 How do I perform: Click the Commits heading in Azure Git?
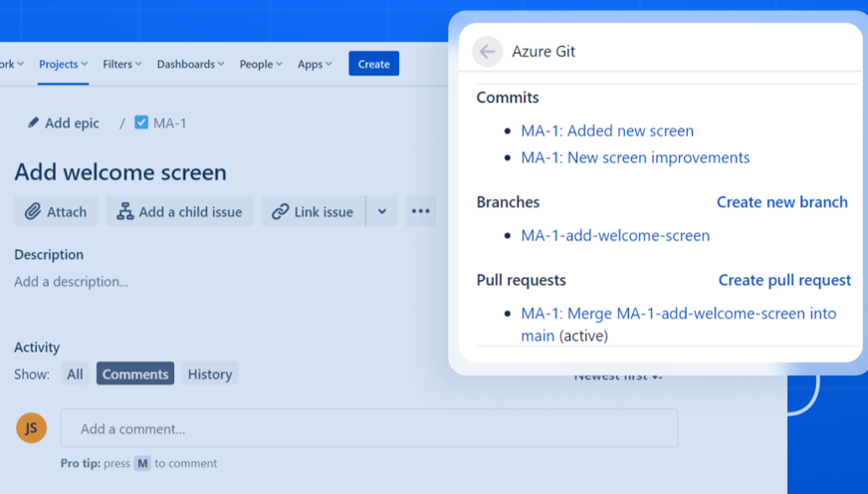pyautogui.click(x=508, y=98)
